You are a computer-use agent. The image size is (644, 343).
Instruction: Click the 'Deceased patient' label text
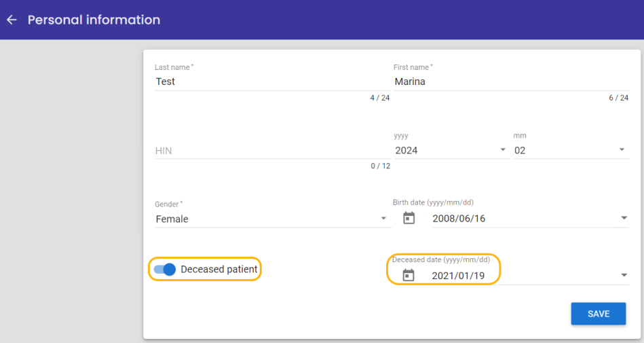(x=219, y=270)
